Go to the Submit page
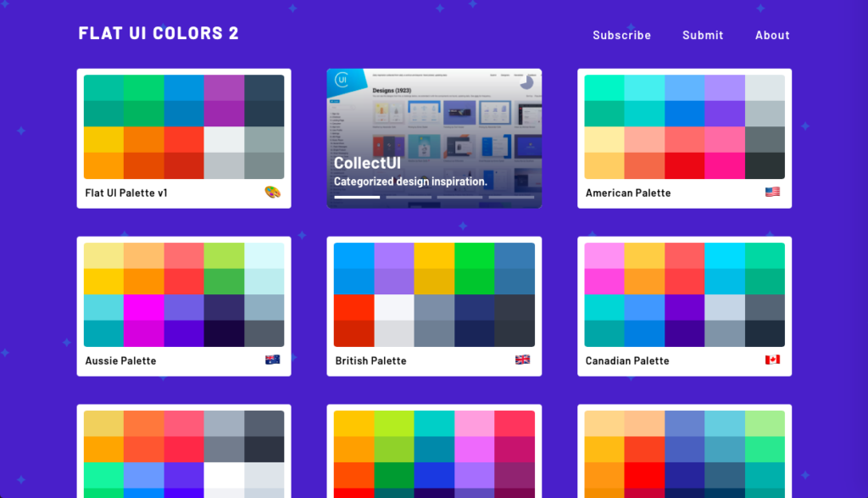Viewport: 868px width, 498px height. 703,36
